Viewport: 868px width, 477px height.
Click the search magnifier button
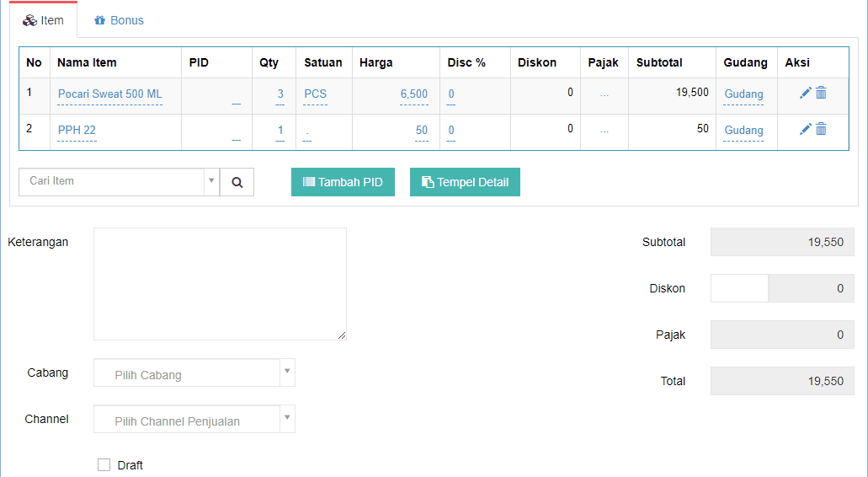coord(237,182)
